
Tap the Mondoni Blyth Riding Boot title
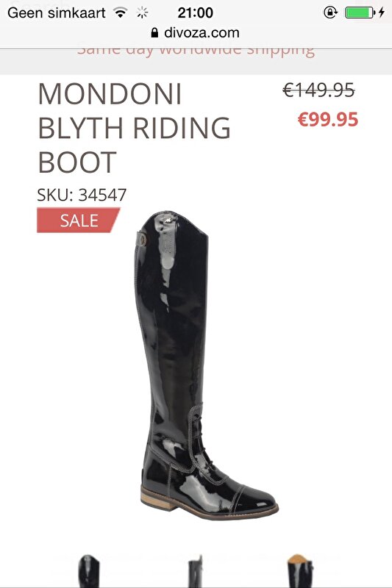click(135, 128)
